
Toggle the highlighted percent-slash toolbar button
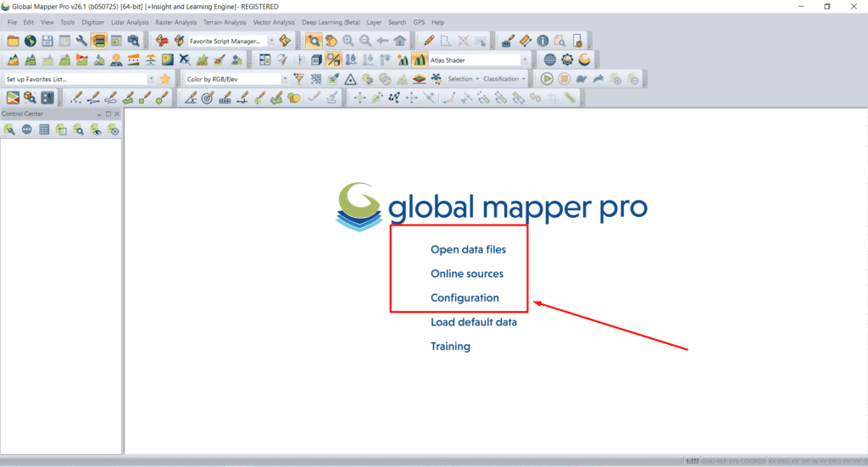(333, 60)
